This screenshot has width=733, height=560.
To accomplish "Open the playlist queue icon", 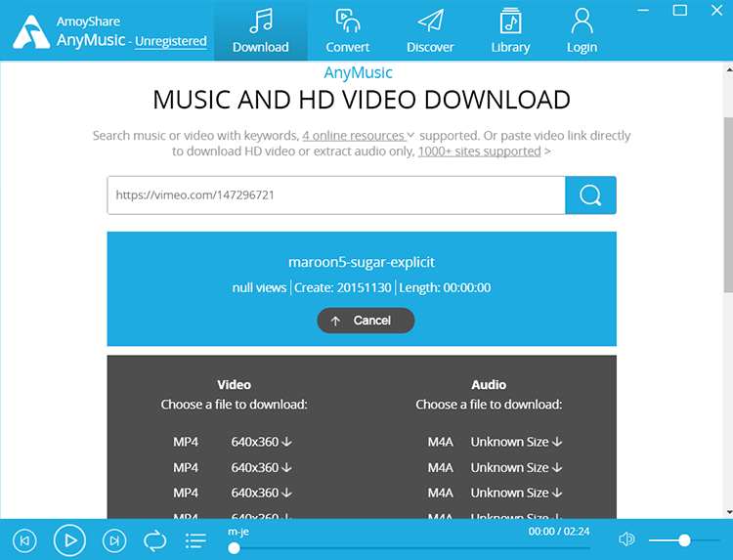I will tap(195, 540).
